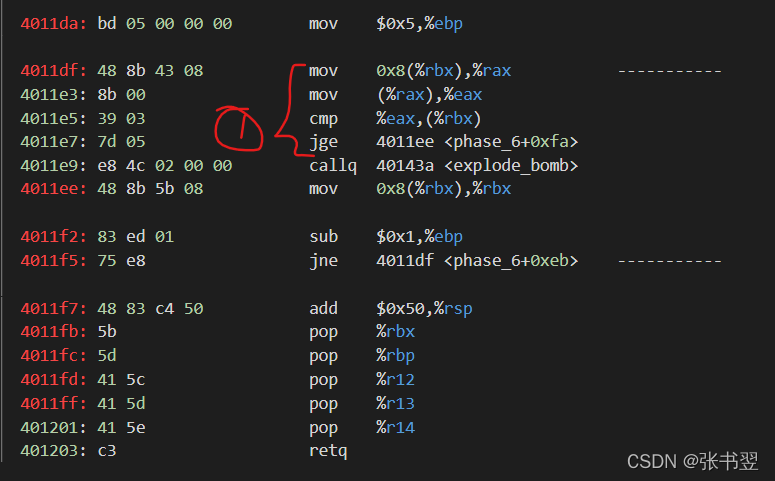The image size is (775, 481).
Task: Click '40143a <explode_bomb>' call target
Action: pos(477,165)
